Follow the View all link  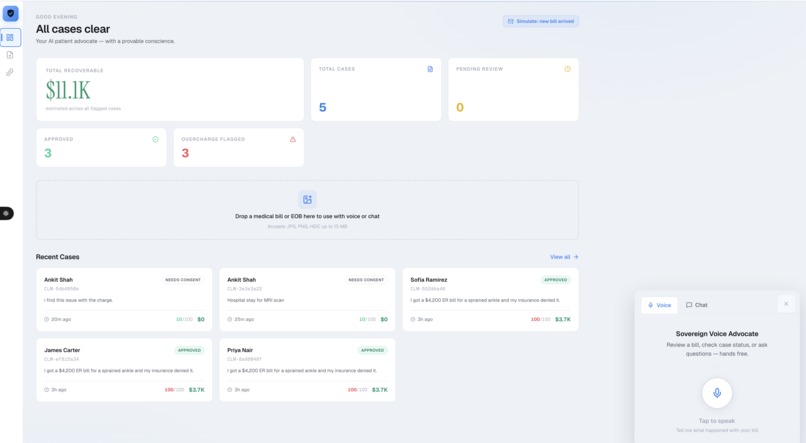[564, 257]
